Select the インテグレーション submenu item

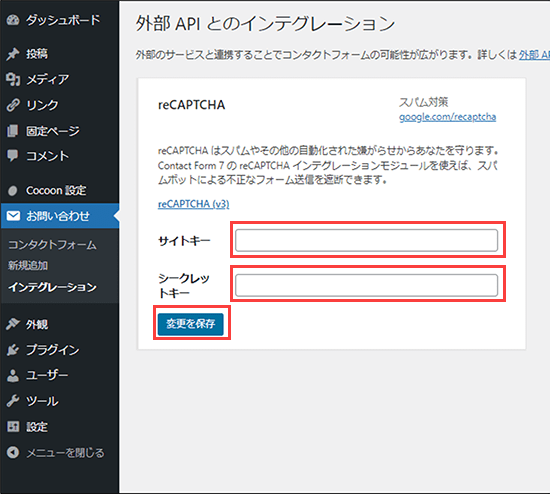click(x=52, y=287)
